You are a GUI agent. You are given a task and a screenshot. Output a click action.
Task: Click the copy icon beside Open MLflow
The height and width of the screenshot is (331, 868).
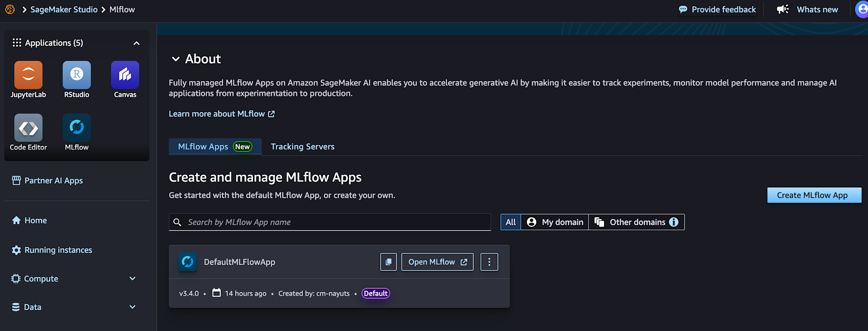pyautogui.click(x=388, y=262)
